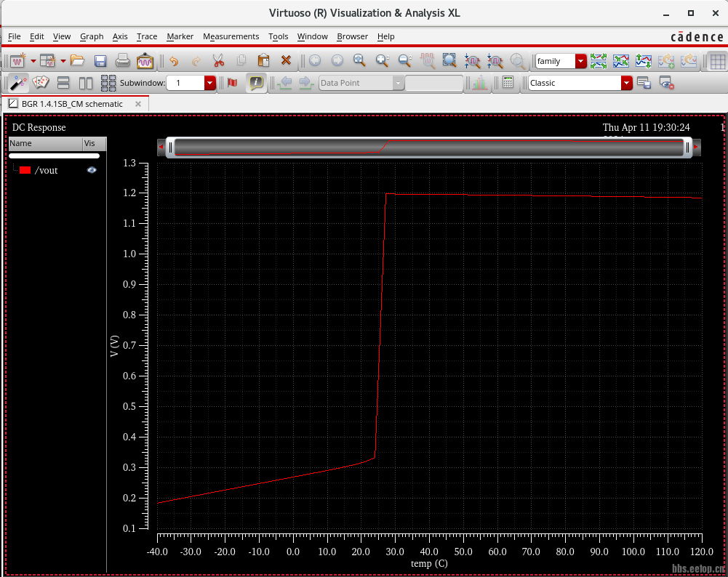This screenshot has width=728, height=577.
Task: Open the Browser menu
Action: pos(353,36)
